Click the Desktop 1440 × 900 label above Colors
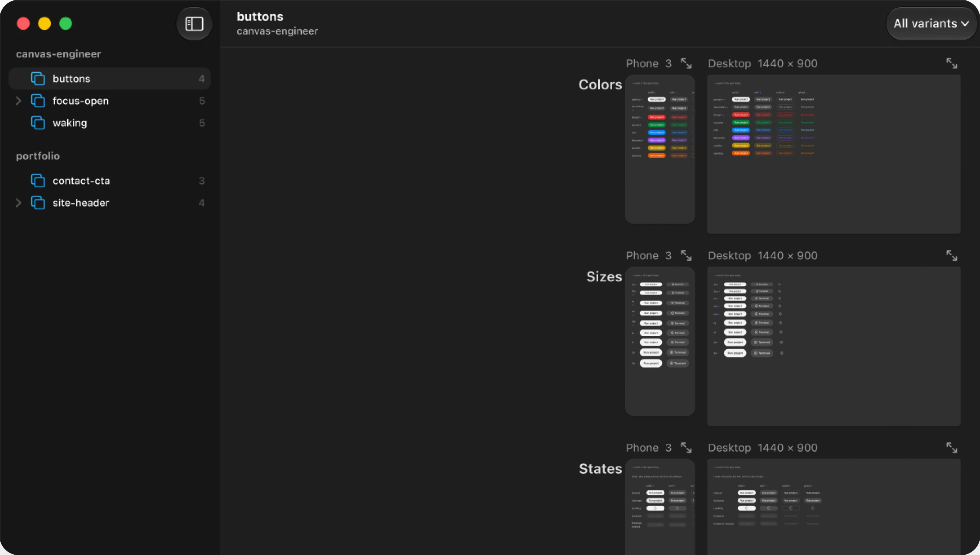This screenshot has height=555, width=980. click(x=762, y=63)
